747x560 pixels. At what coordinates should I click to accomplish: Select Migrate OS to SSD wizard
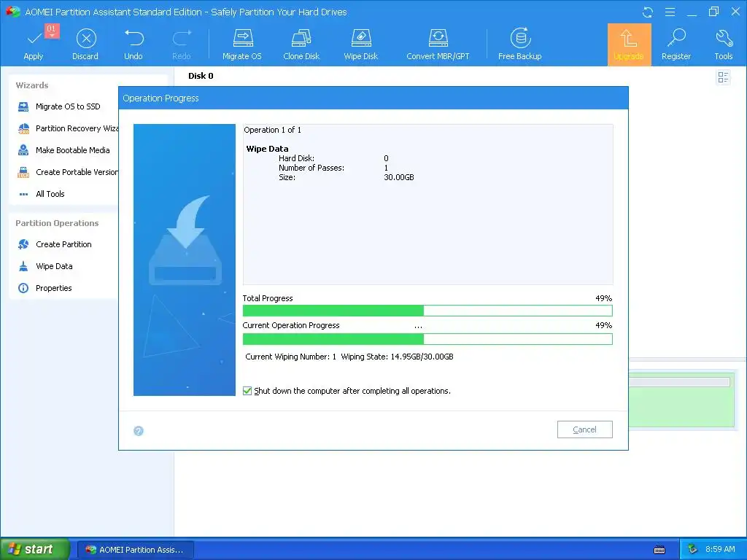tap(58, 106)
